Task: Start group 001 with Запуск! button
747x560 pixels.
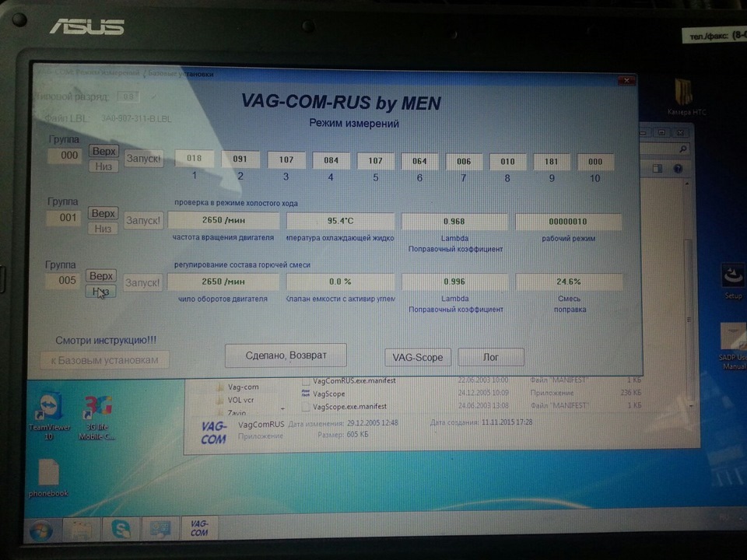Action: click(x=143, y=220)
